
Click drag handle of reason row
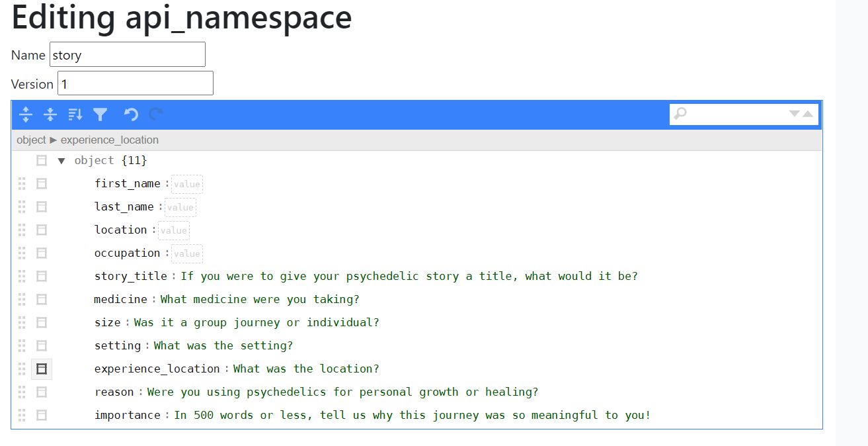point(22,392)
